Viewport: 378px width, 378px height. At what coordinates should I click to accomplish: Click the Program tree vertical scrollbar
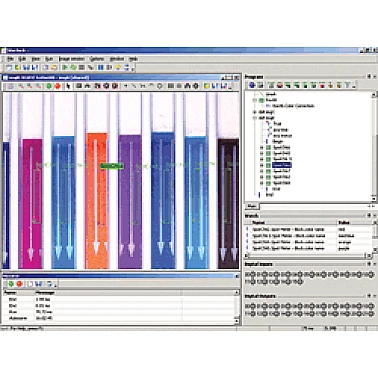point(375,146)
